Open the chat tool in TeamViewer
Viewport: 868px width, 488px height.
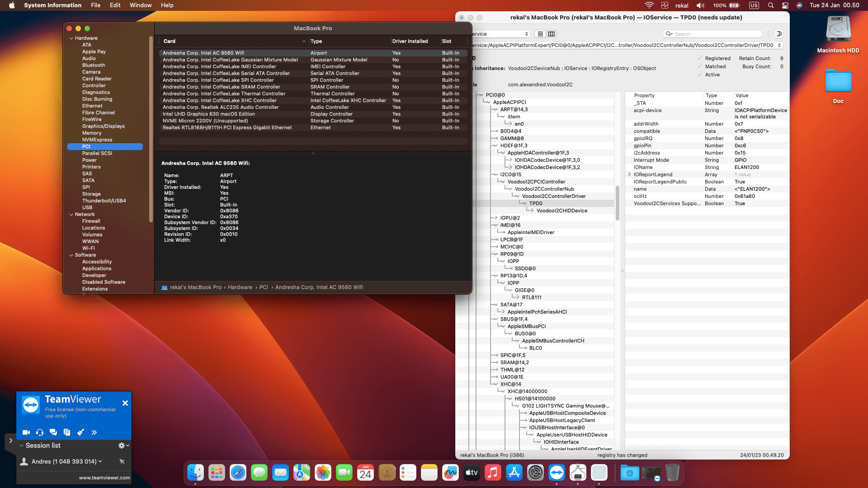[x=53, y=432]
